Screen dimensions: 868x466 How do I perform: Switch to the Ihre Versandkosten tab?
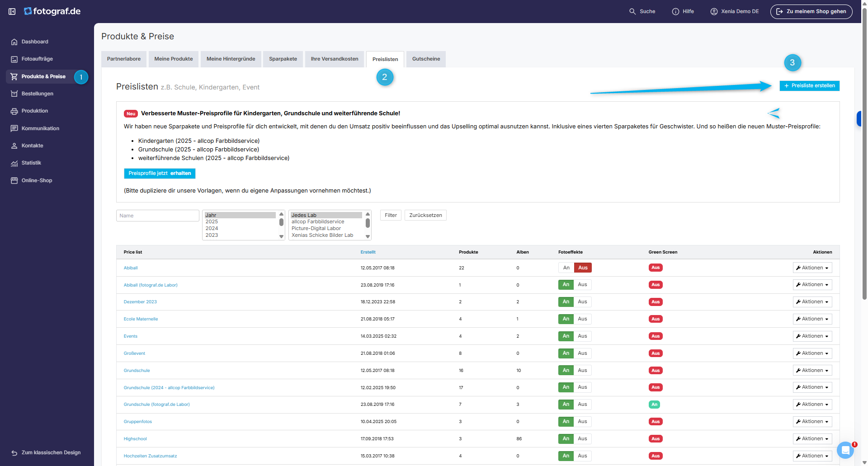click(x=335, y=59)
